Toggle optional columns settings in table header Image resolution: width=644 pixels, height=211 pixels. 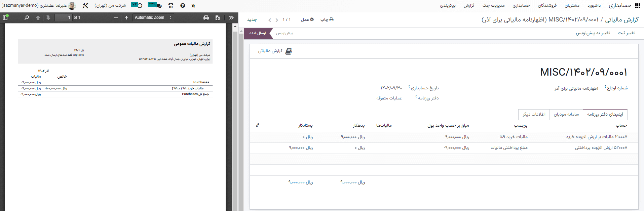(258, 125)
